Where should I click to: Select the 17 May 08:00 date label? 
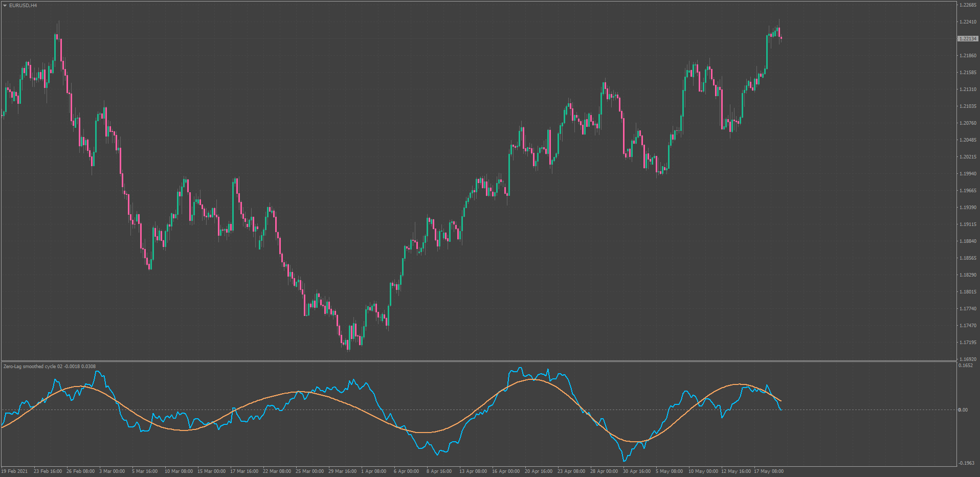[x=769, y=471]
